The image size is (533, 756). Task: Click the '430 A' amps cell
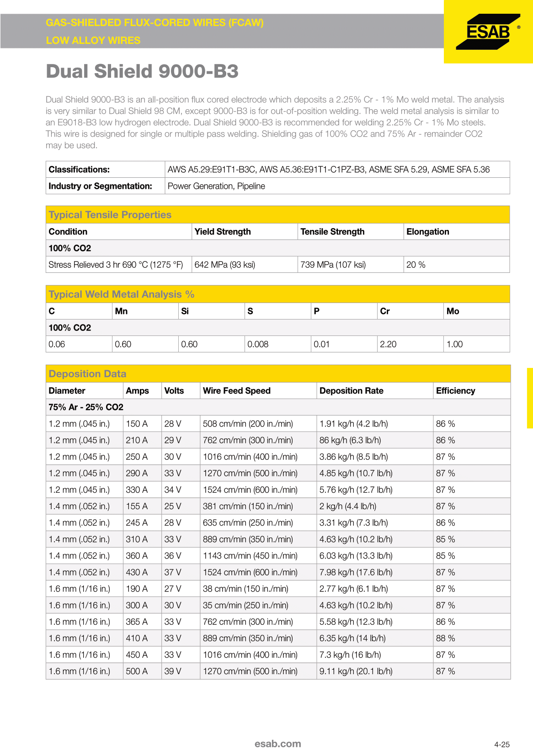pos(142,572)
